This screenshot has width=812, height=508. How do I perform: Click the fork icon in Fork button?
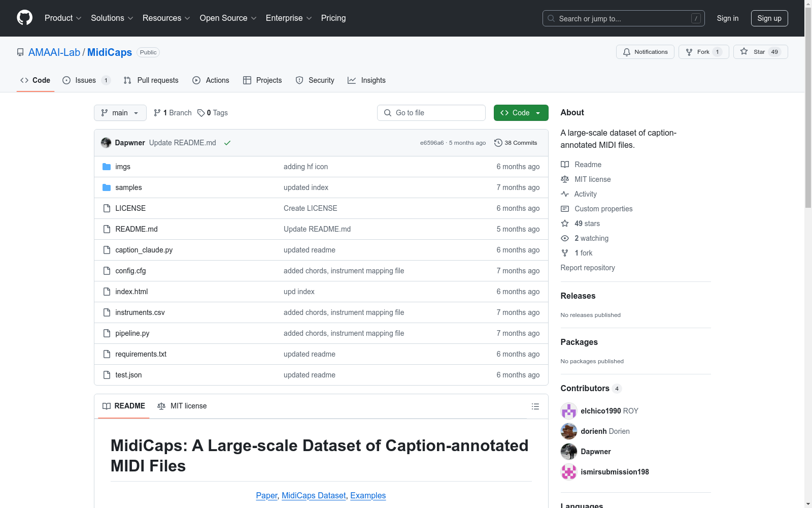[689, 52]
